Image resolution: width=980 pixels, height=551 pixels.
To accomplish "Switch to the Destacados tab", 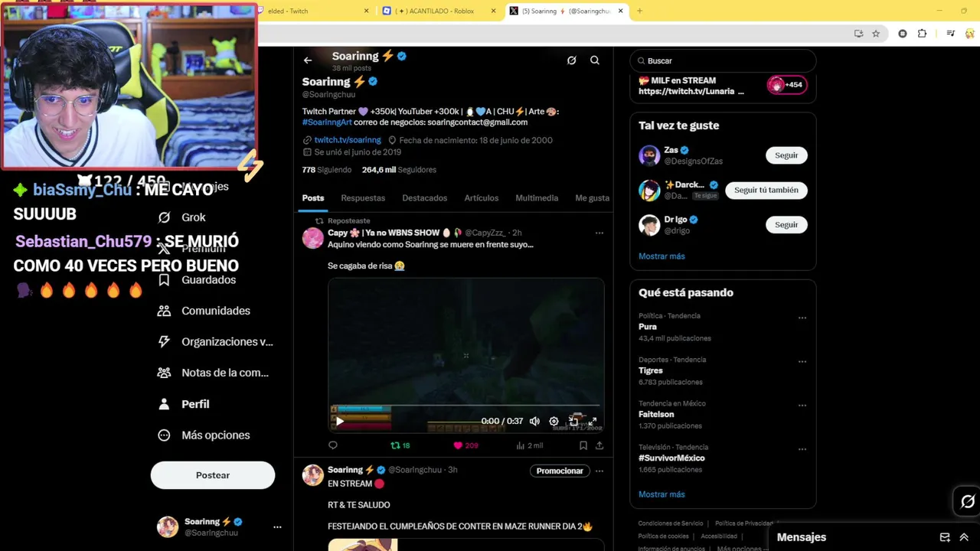I will tap(425, 198).
